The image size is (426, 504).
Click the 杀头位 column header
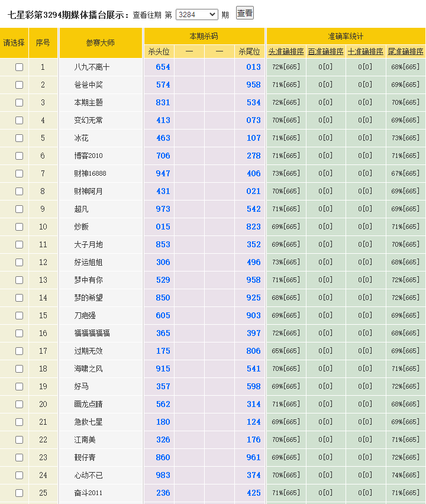(x=159, y=52)
